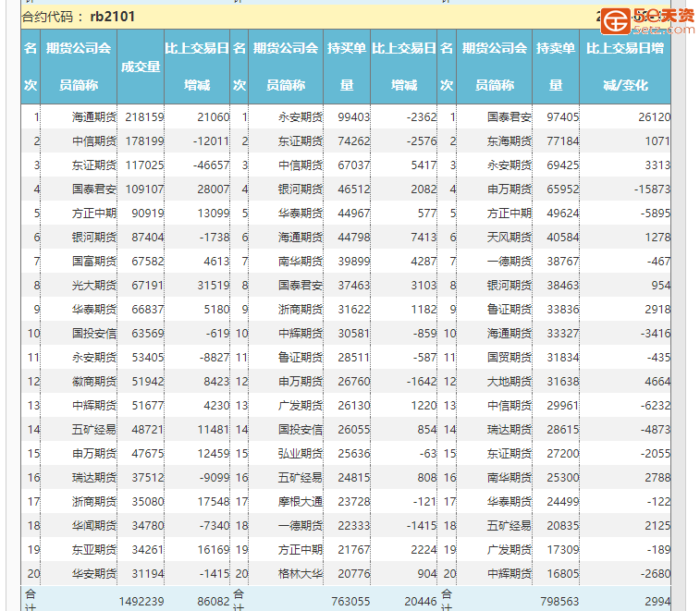Click long change value -2576
The width and height of the screenshot is (700, 611).
click(422, 141)
